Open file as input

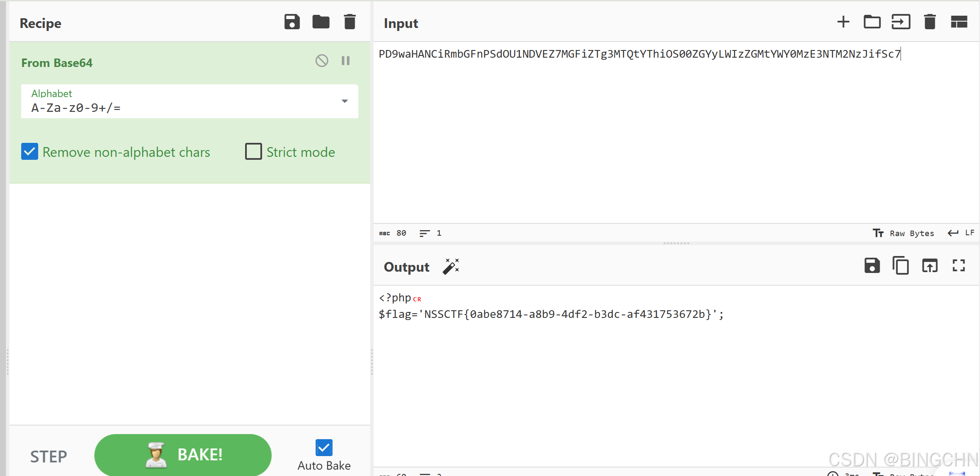click(x=901, y=22)
